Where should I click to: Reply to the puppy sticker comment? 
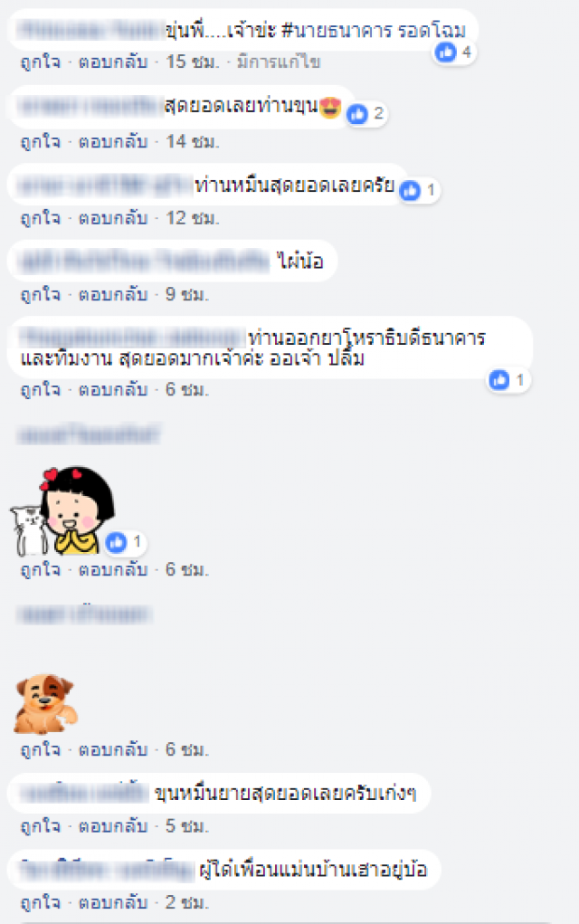(x=113, y=749)
